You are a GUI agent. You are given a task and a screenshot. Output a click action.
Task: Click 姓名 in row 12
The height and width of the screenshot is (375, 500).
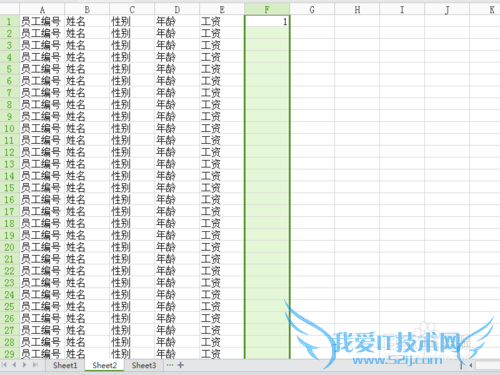pos(75,152)
